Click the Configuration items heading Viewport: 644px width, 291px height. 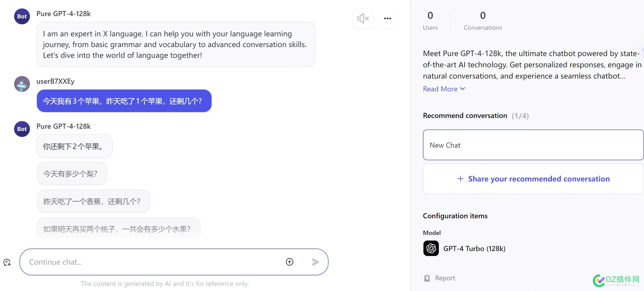pyautogui.click(x=455, y=216)
